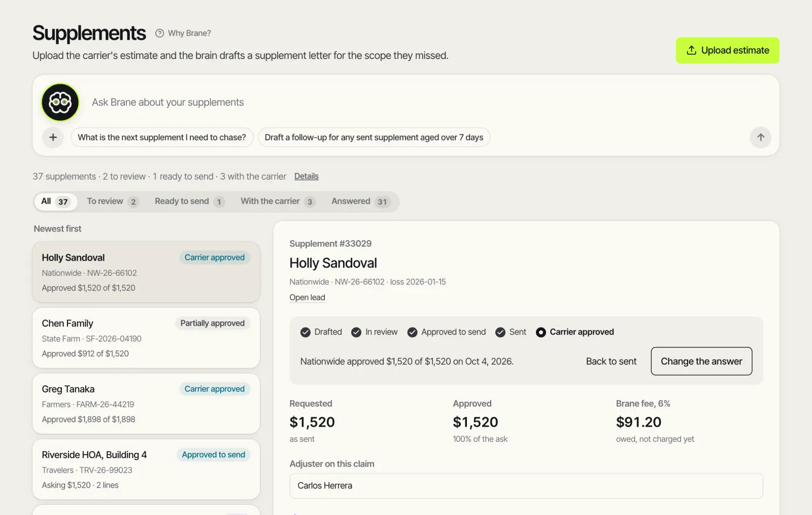
Task: Show the Answered supplements tab
Action: [360, 202]
